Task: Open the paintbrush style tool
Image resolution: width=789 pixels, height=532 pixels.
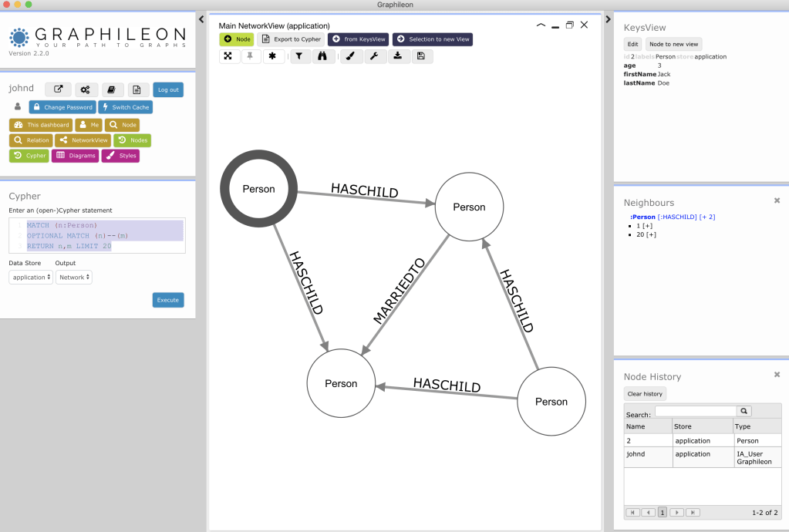Action: (351, 56)
